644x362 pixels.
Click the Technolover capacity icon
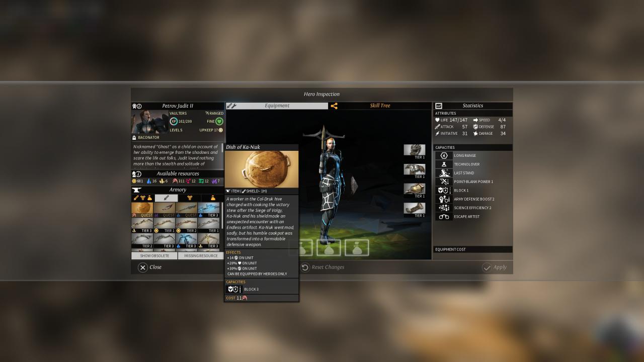[x=444, y=164]
